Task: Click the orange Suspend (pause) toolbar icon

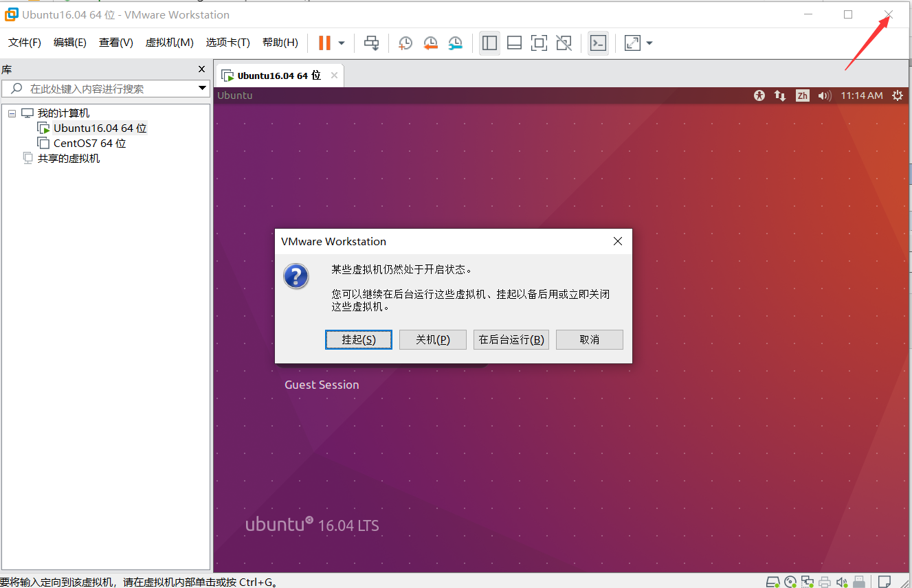Action: click(x=324, y=43)
